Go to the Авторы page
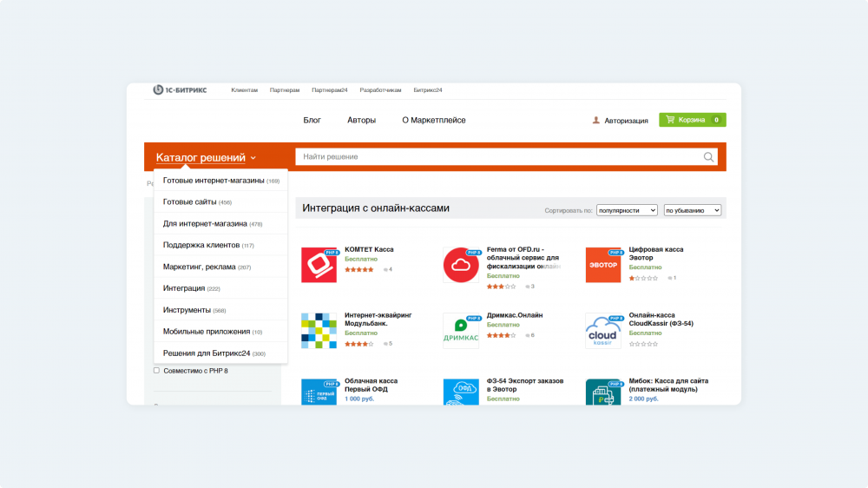868x488 pixels. pyautogui.click(x=361, y=120)
